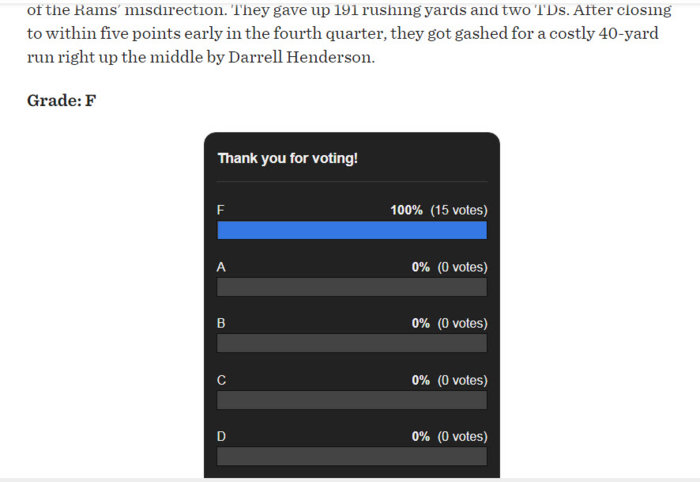700x482 pixels.
Task: Click the blue F result bar
Action: [x=352, y=230]
